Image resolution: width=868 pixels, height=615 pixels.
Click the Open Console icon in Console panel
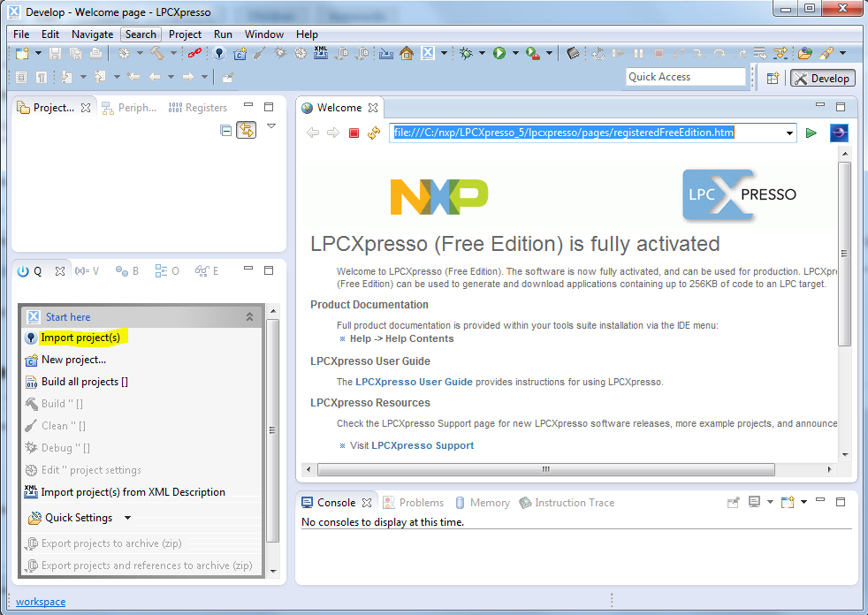[788, 502]
